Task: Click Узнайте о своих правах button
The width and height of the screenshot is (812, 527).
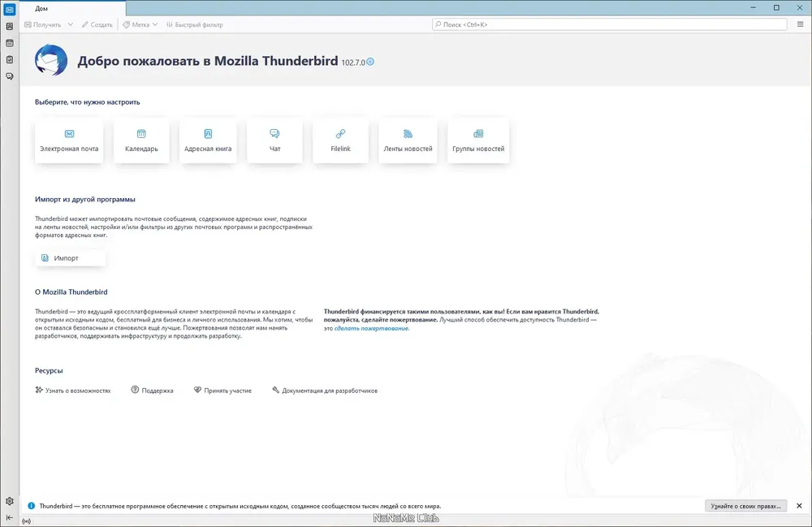Action: point(745,506)
